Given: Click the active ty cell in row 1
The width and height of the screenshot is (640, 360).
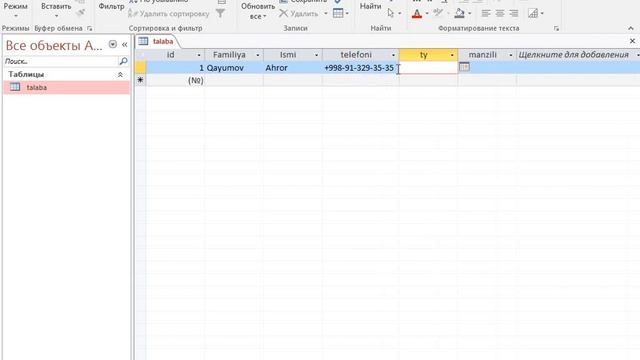Looking at the screenshot, I should point(429,68).
